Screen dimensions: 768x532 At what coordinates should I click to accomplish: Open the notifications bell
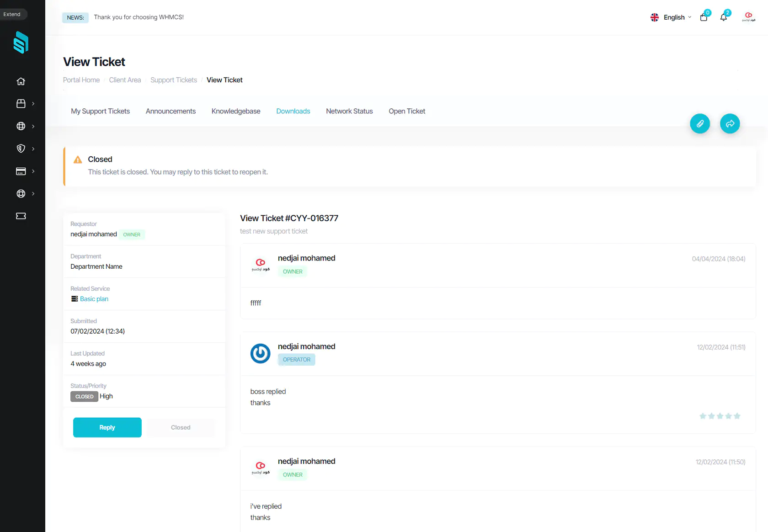724,17
